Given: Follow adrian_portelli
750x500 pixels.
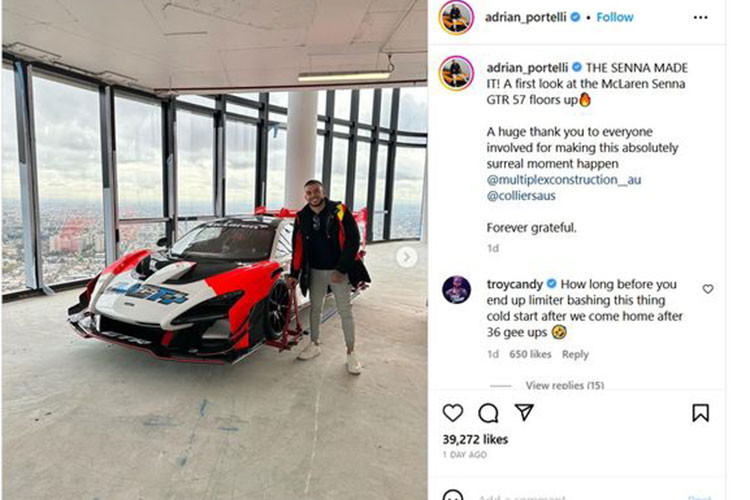Looking at the screenshot, I should [x=615, y=17].
